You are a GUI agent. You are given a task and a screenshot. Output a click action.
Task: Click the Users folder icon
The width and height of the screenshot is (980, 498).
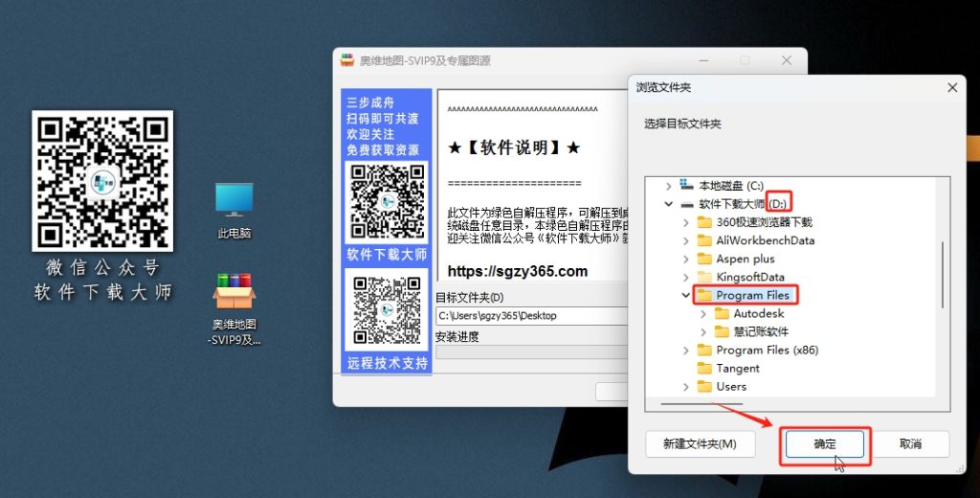(704, 386)
